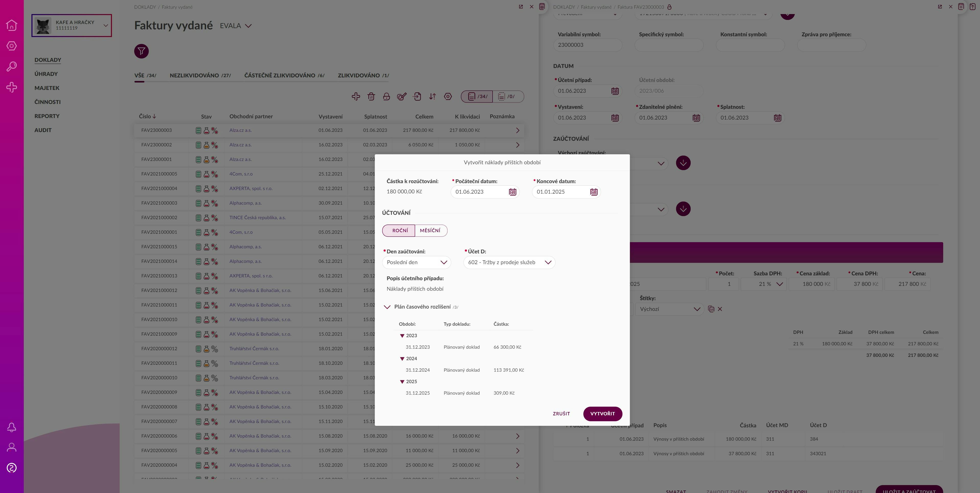980x493 pixels.
Task: Open calendar for Koncové datum
Action: (x=594, y=192)
